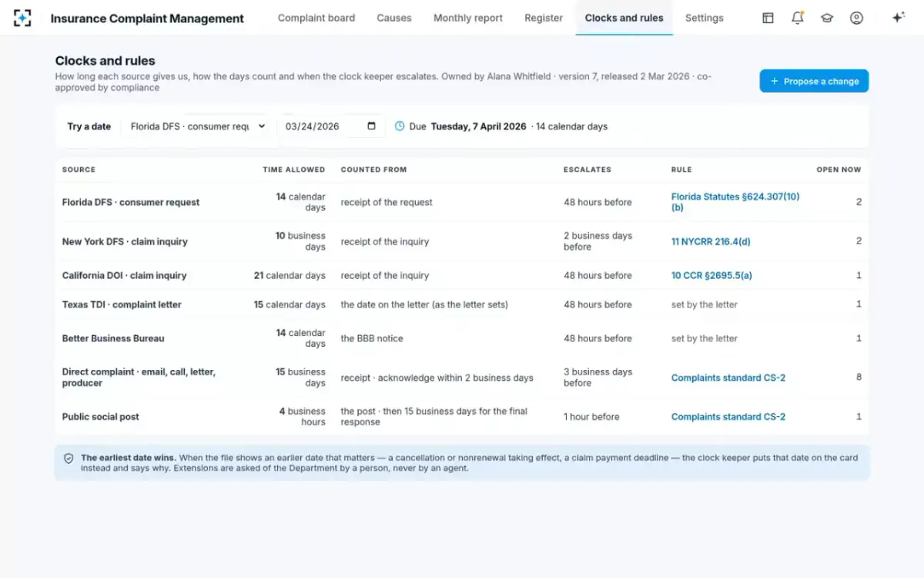Select the Florida DFS · consumer request row label
Screen dimensions: 924x578
click(131, 202)
